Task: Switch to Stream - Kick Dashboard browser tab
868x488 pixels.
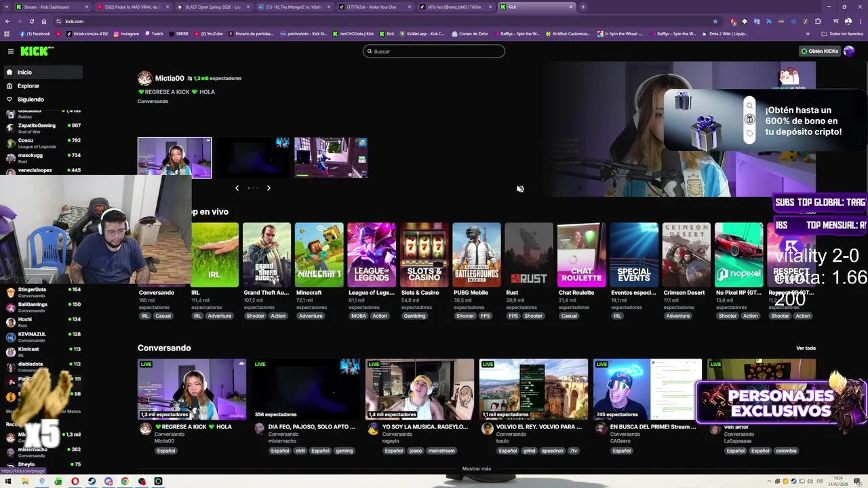Action: pos(52,7)
